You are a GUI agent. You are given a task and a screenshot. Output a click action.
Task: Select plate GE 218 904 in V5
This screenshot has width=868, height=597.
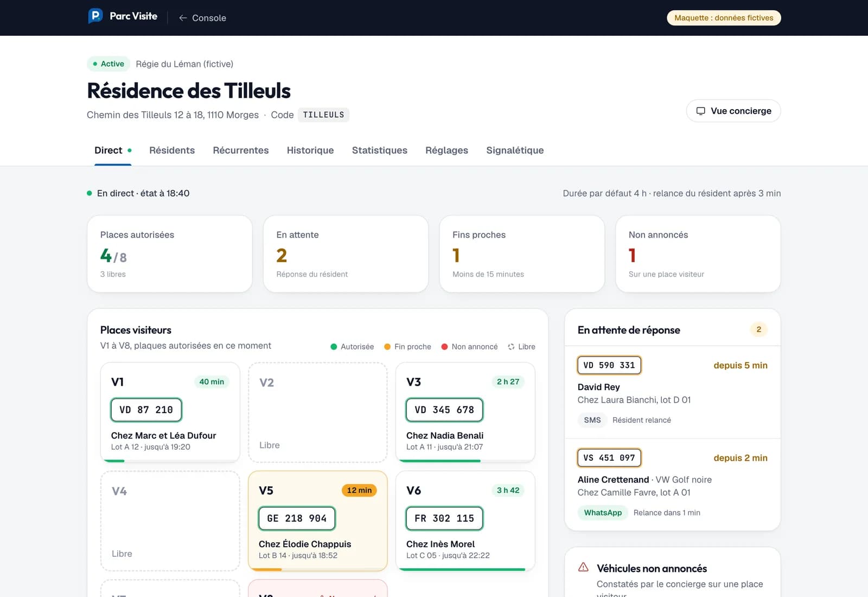pos(297,518)
